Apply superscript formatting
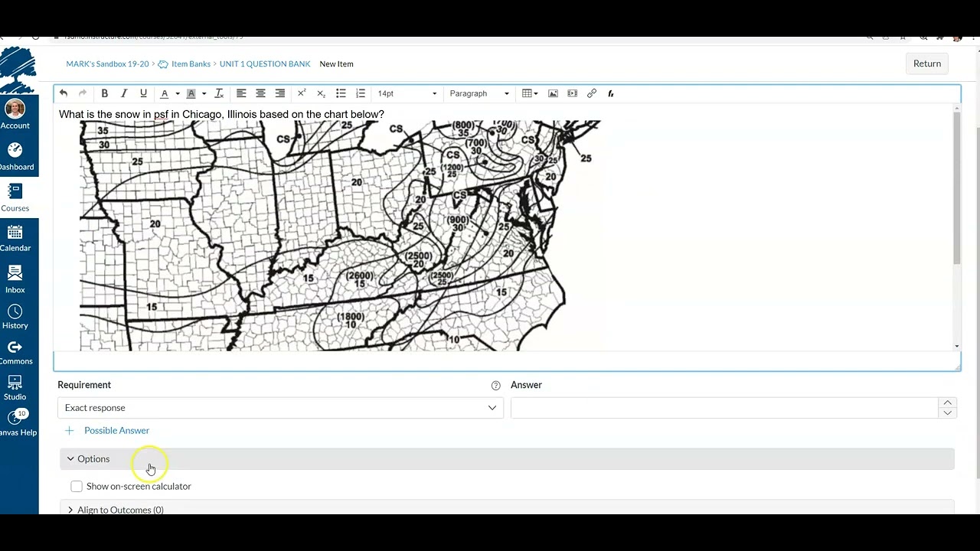This screenshot has width=980, height=551. [x=302, y=93]
